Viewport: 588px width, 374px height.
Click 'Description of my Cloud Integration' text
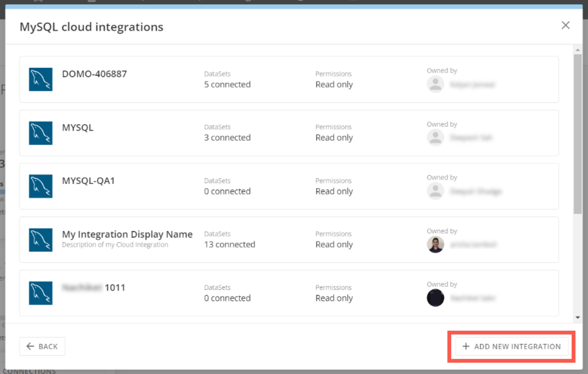click(115, 245)
